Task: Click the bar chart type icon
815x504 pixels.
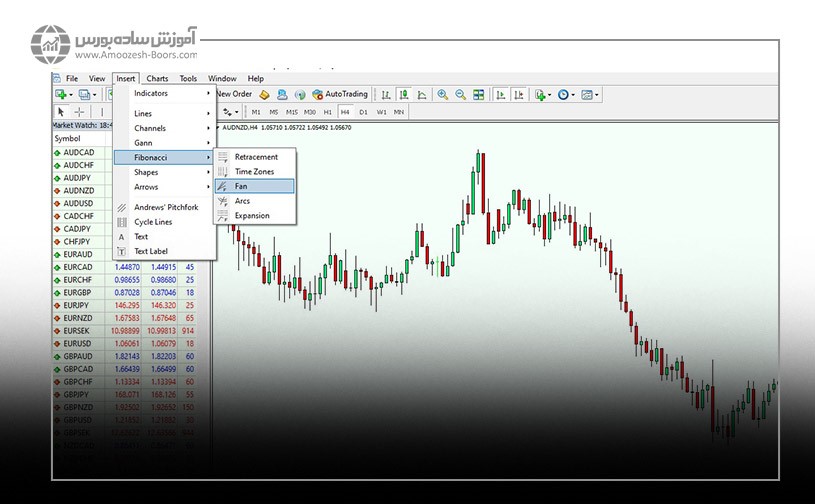Action: pos(388,95)
